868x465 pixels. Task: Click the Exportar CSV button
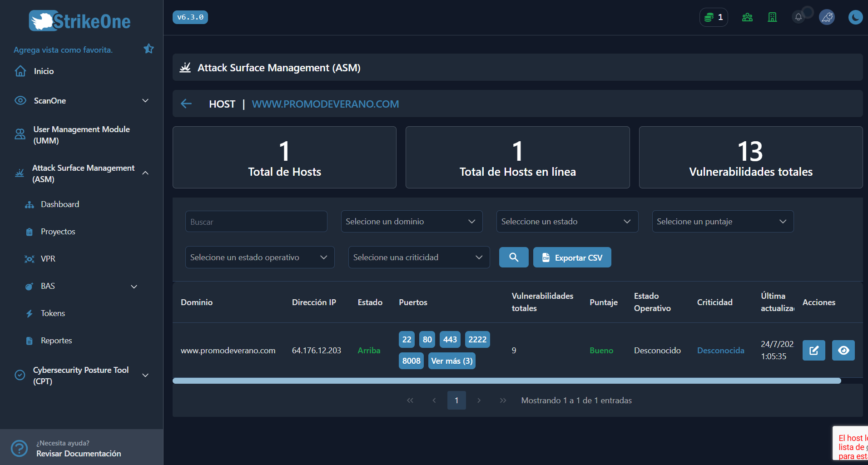(572, 257)
